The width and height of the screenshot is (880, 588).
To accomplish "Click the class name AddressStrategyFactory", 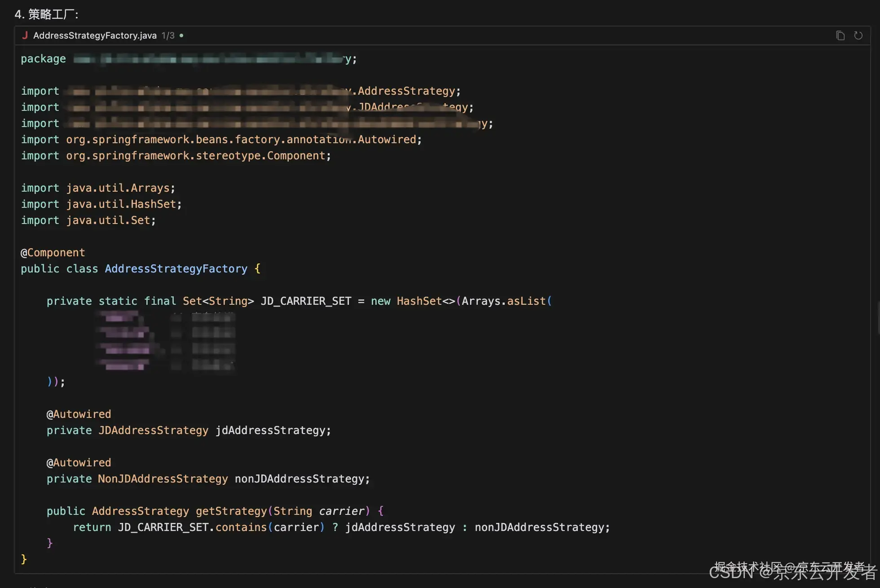I will (x=176, y=269).
